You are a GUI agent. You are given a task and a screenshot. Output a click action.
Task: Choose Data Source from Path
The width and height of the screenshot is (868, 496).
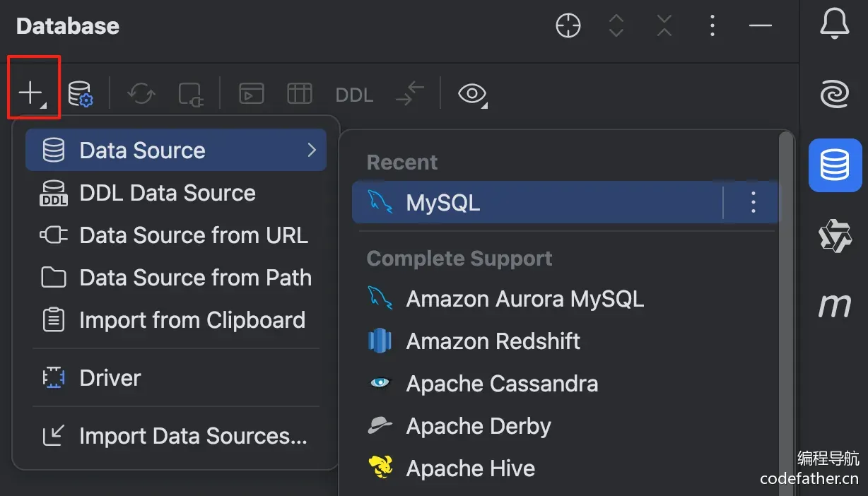click(x=176, y=278)
